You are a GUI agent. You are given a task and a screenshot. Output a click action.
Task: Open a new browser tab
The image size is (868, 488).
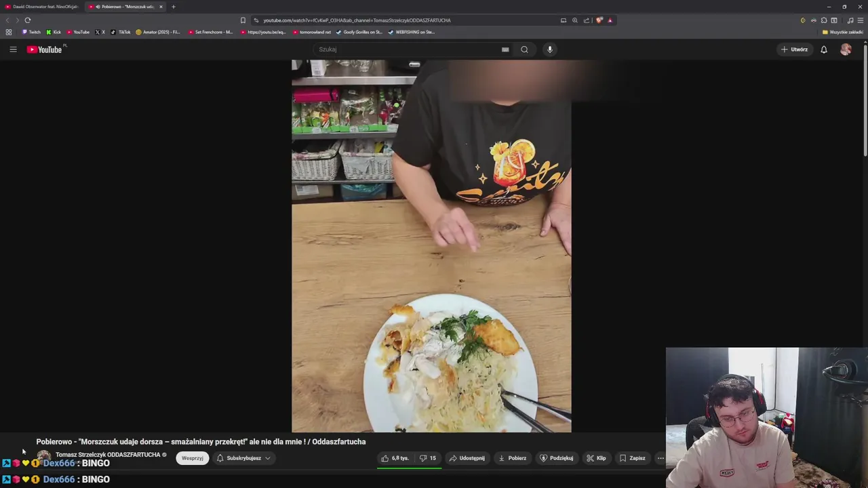tap(173, 7)
